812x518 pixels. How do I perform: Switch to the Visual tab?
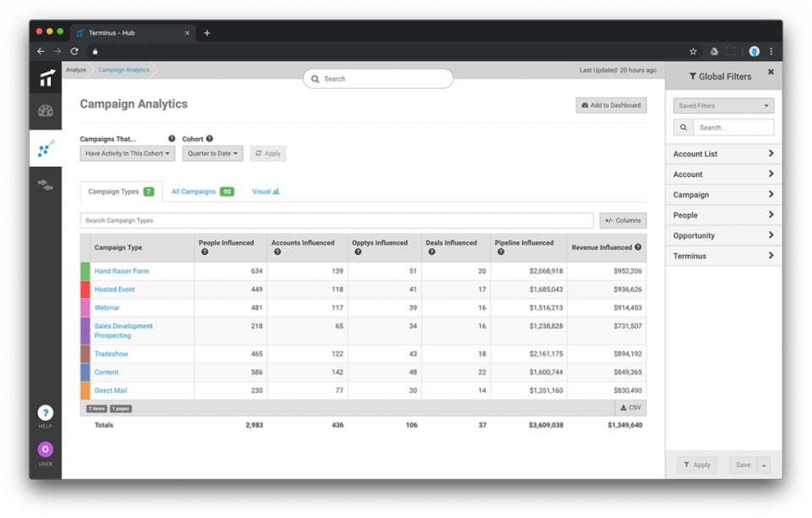click(266, 192)
